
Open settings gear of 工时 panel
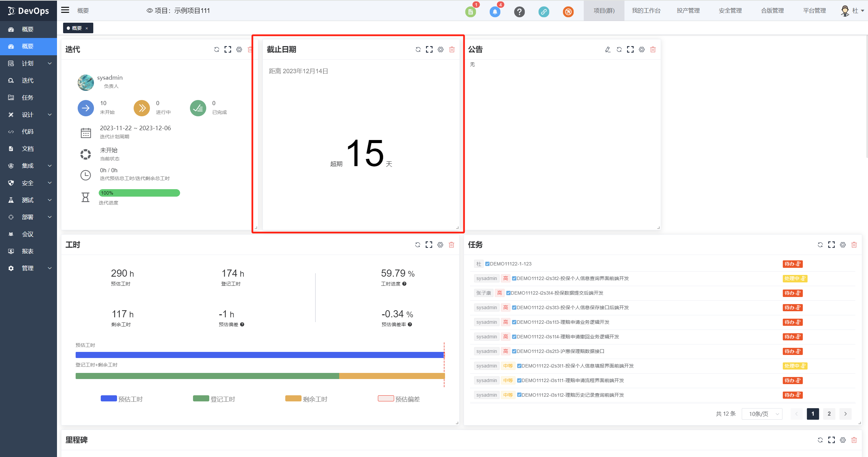pos(440,245)
